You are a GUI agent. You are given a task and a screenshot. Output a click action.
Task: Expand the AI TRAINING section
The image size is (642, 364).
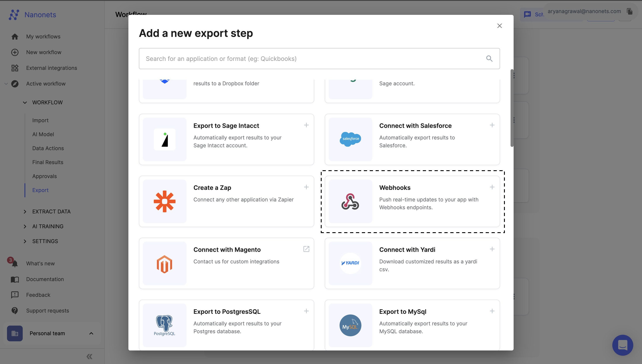(x=25, y=226)
